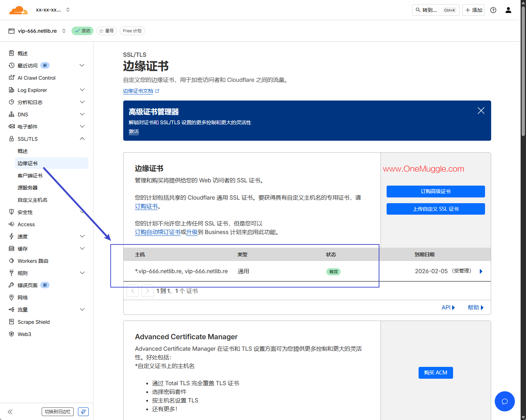Click the megaphone feedback icon

83,412
